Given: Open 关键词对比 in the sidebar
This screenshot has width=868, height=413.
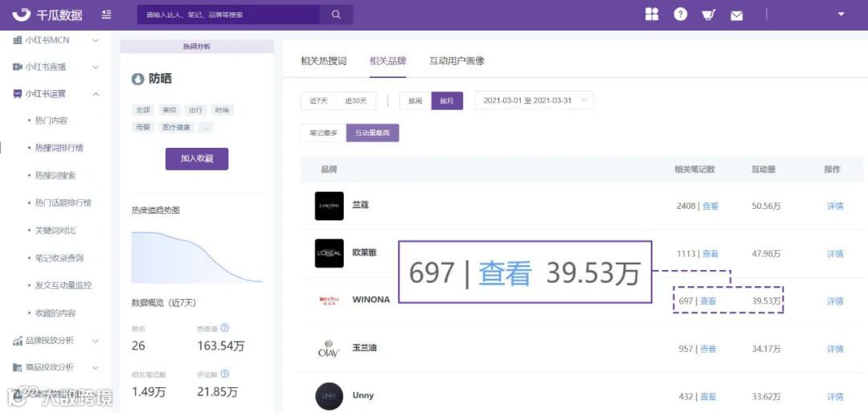Looking at the screenshot, I should point(55,231).
